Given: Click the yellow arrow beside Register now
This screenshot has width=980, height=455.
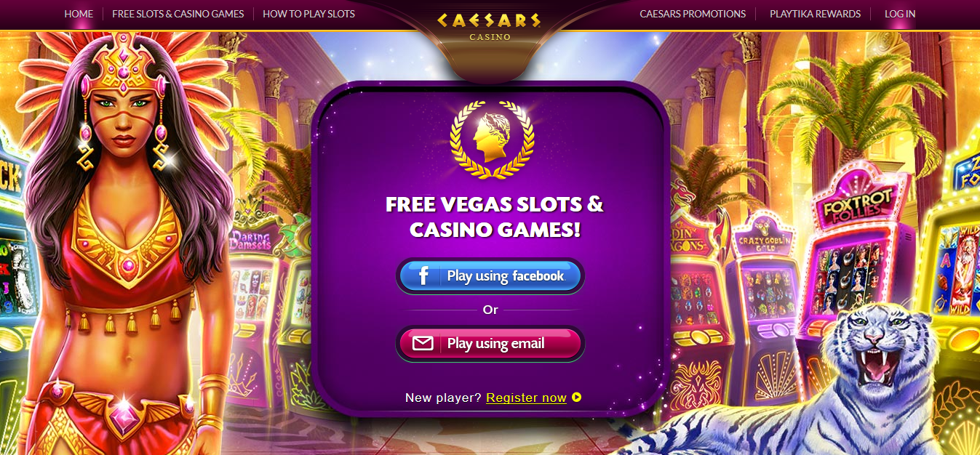Looking at the screenshot, I should pos(577,397).
